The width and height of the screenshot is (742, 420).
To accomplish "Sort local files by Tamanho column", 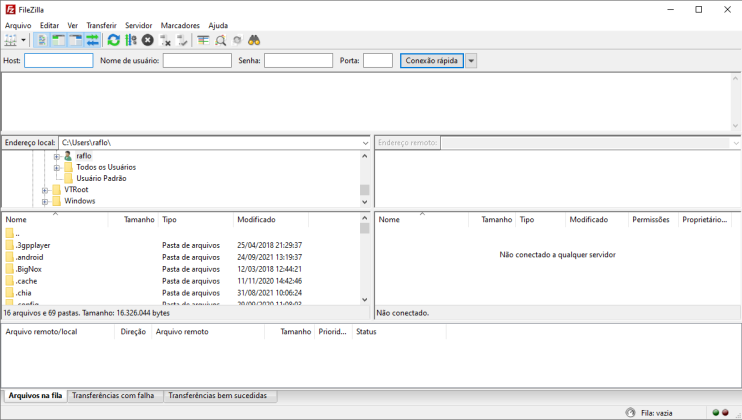I will click(133, 219).
